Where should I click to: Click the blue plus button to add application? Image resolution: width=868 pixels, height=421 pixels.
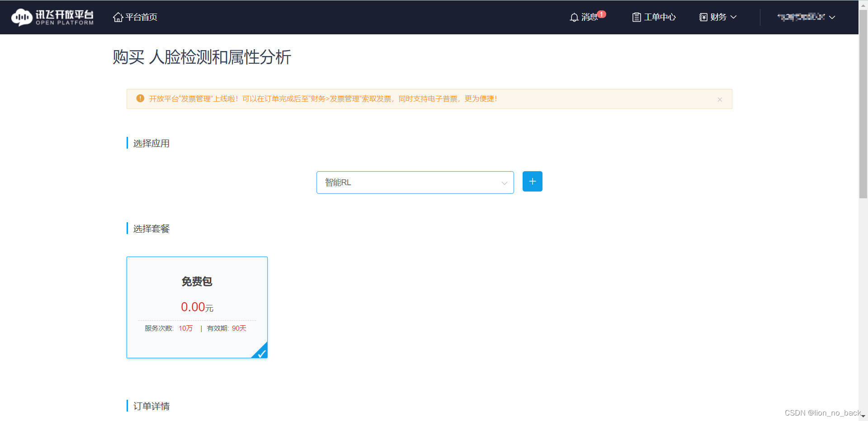(533, 182)
